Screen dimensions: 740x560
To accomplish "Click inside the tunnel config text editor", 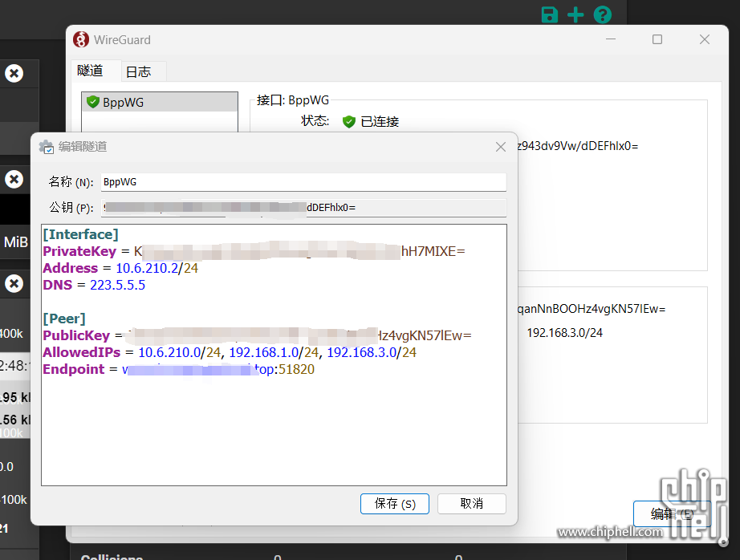I will (274, 355).
